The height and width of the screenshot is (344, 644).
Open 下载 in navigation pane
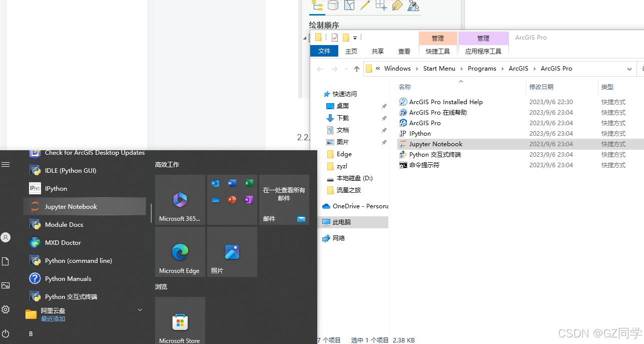[x=343, y=118]
